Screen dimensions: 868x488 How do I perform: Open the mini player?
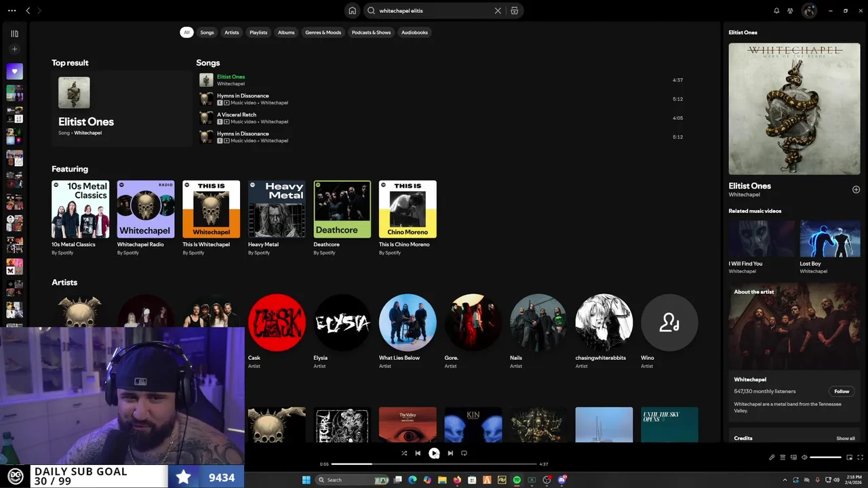tap(849, 457)
